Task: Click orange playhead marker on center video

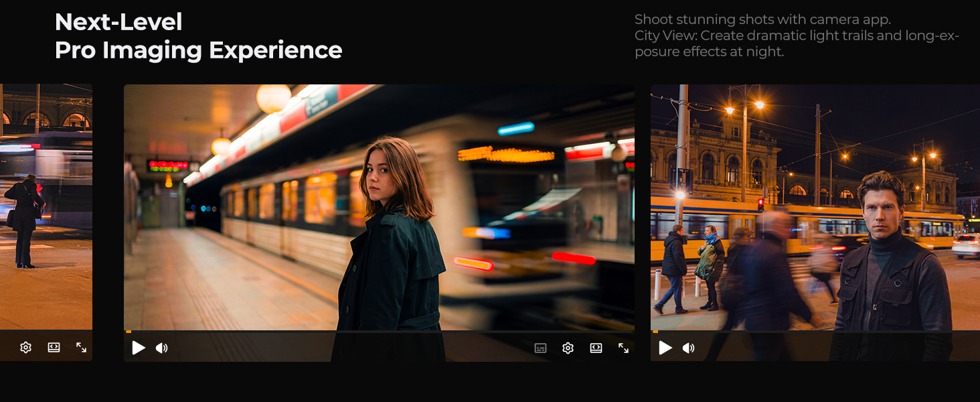Action: 128,332
